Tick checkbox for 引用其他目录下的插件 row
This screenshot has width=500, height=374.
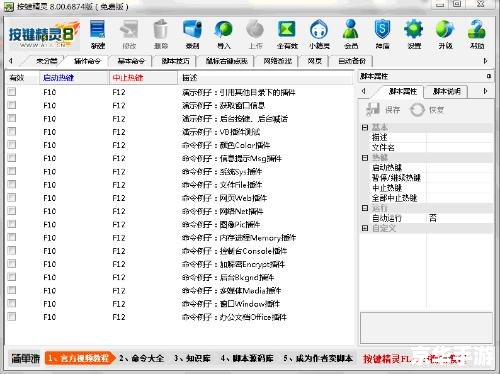(x=12, y=92)
